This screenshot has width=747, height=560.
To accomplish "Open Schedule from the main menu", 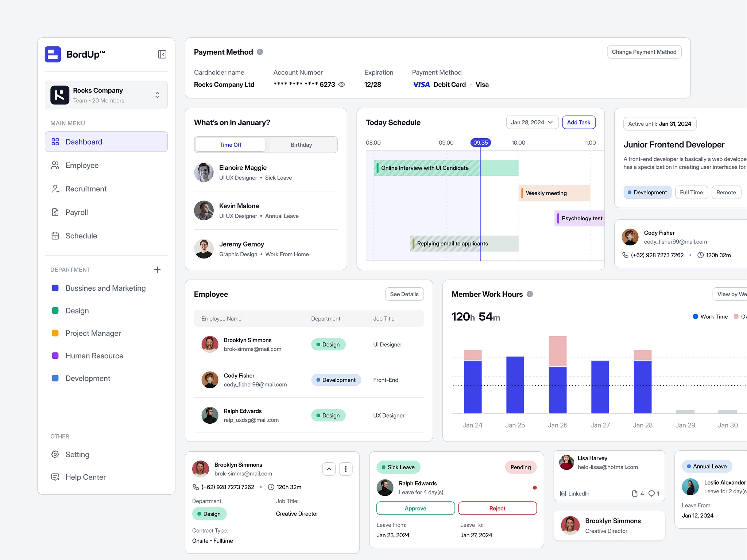I will [81, 236].
